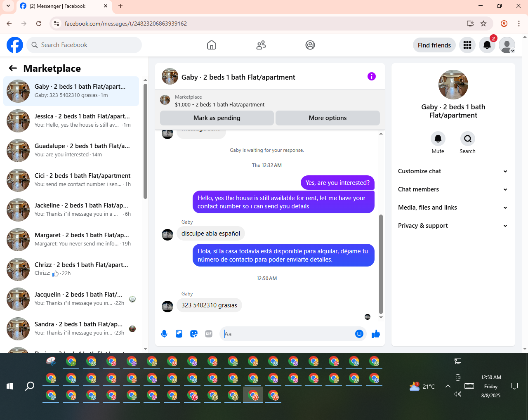Click the microphone voice clip icon

(164, 334)
